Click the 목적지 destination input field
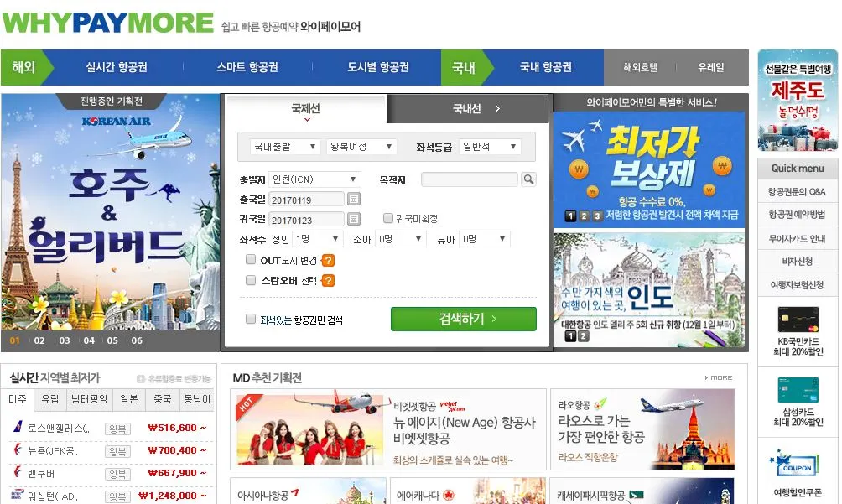The height and width of the screenshot is (504, 842). [x=470, y=179]
